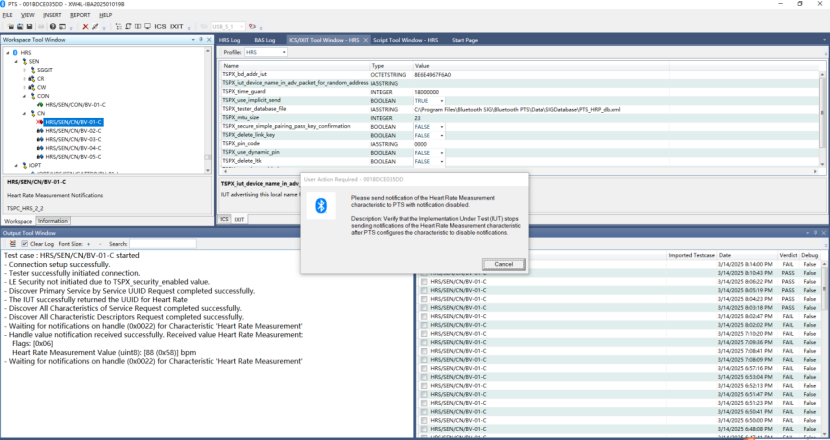Click the Bluetooth HRS root icon in tree
The width and height of the screenshot is (830, 440).
click(x=15, y=53)
